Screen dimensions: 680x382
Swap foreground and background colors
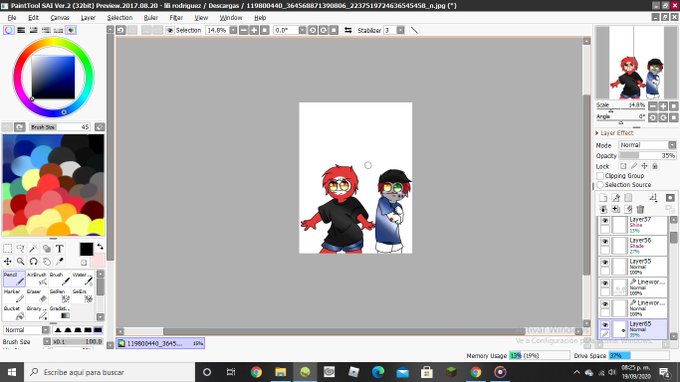point(100,247)
